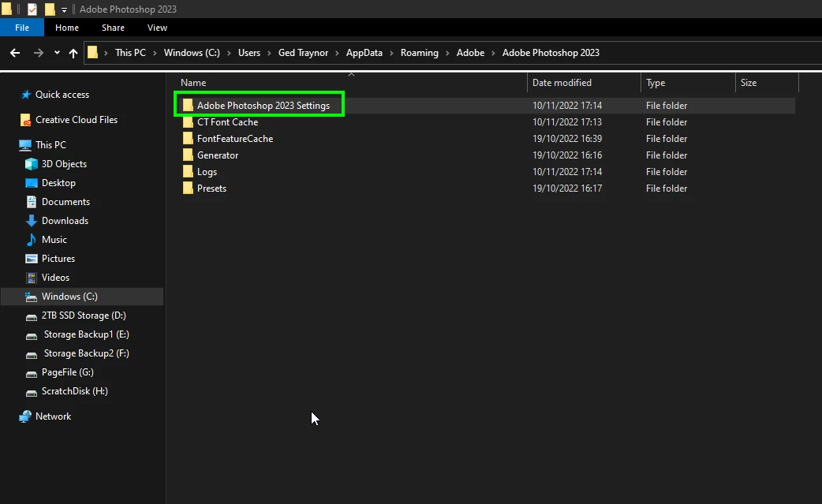Go up one folder level arrow
Screen dimensions: 822x504
coord(73,53)
